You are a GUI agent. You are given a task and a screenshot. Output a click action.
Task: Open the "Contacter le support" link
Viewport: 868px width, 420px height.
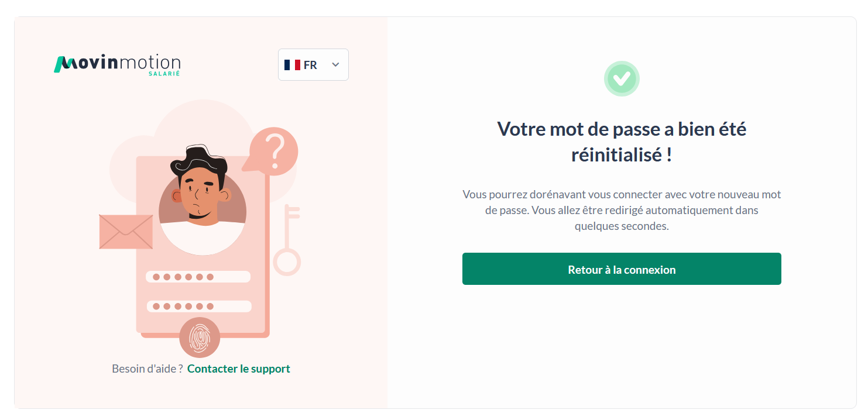239,369
